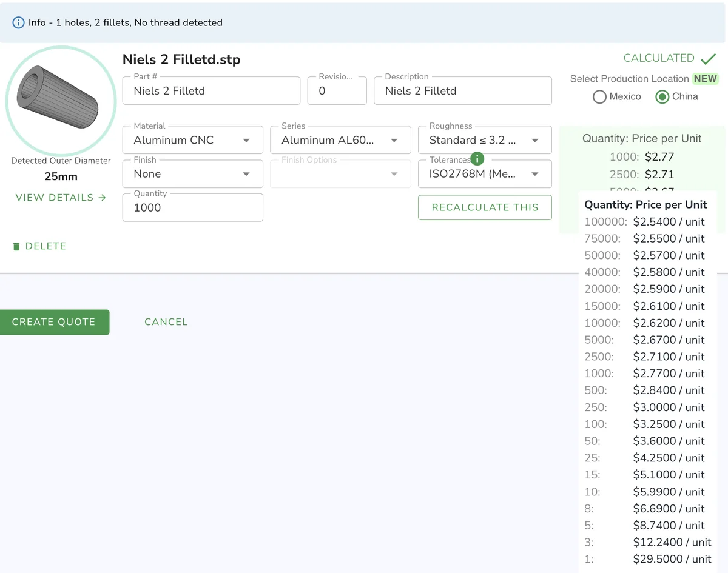Screen dimensions: 728x573
Task: Click the 15 quantity price $5.1000 row
Action: [x=645, y=475]
